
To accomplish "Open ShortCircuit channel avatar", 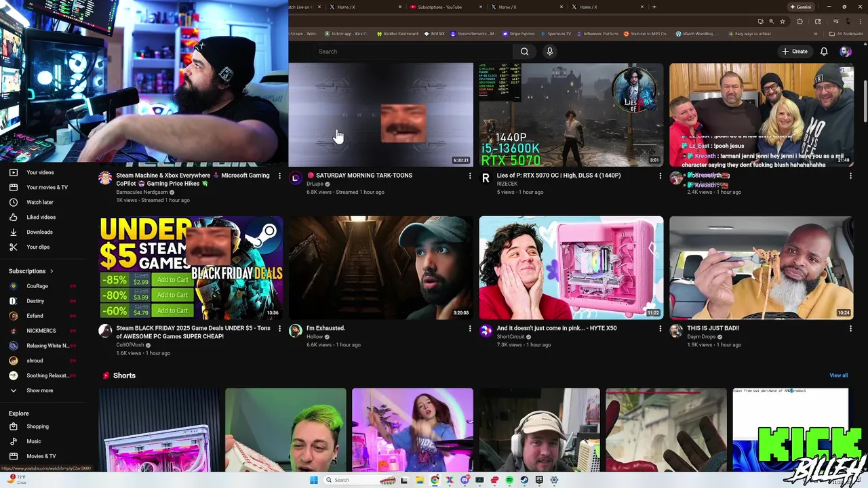I will (x=486, y=331).
